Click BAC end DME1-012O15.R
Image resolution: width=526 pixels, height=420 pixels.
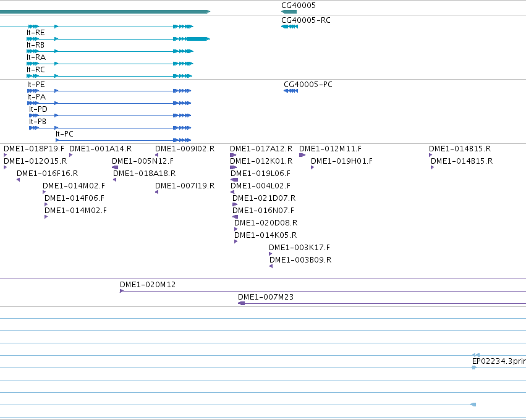point(35,161)
